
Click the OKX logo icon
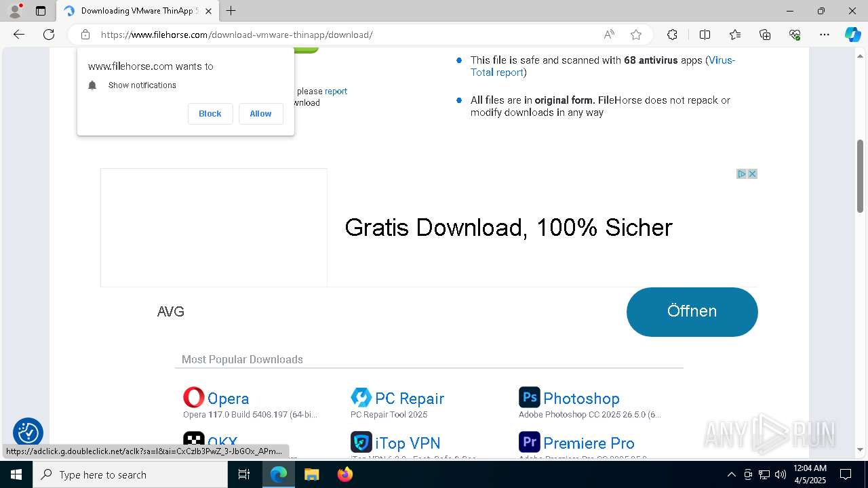(x=194, y=439)
